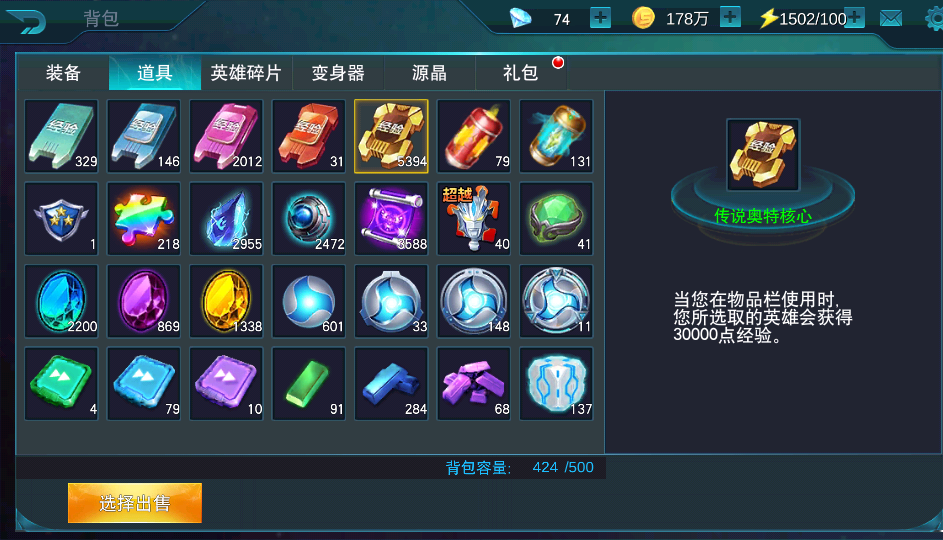Screen dimensions: 943x540
Task: Click the 传说奥特核心 preview thumbnail
Action: tap(763, 155)
